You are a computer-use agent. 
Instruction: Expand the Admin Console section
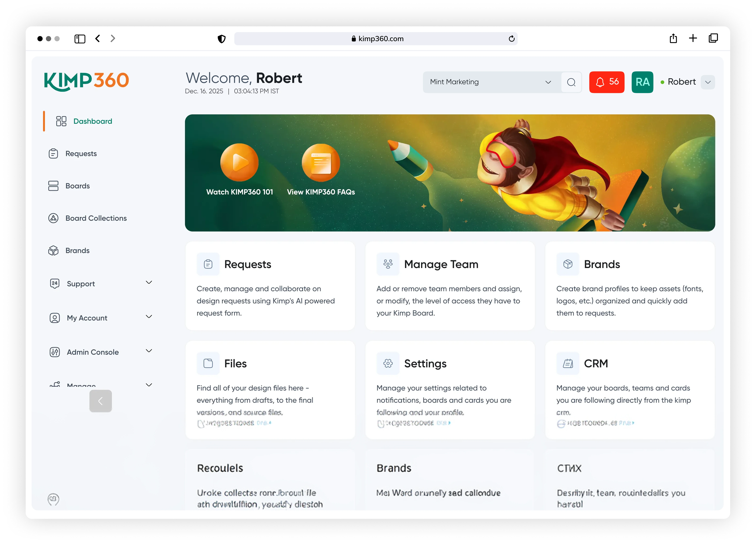(x=149, y=351)
